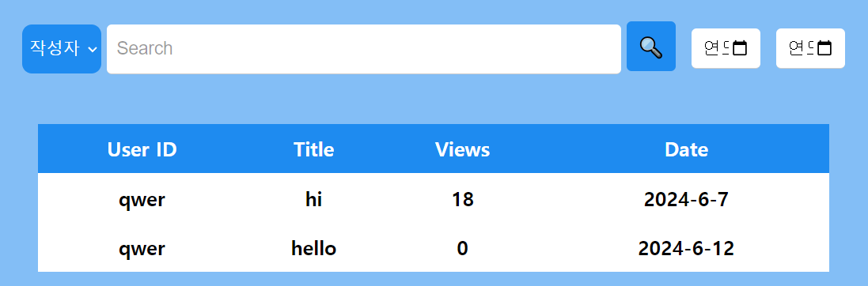Click the magnifying glass search button
Screen dimensions: 868x286
(x=651, y=47)
